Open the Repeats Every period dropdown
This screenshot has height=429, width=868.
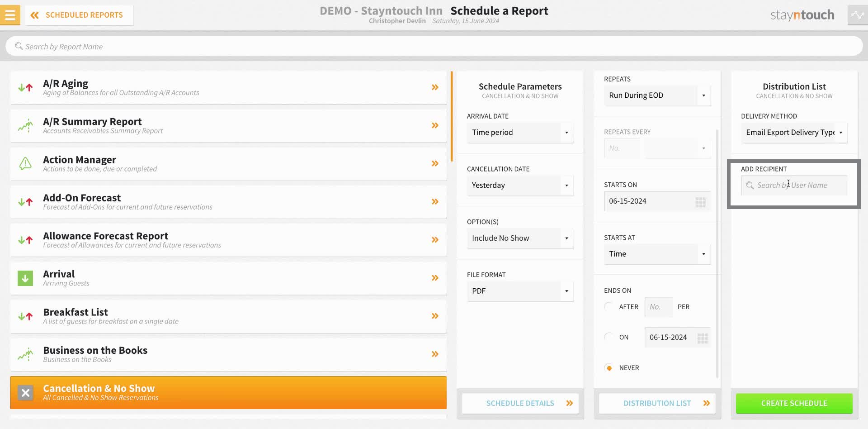pos(678,148)
